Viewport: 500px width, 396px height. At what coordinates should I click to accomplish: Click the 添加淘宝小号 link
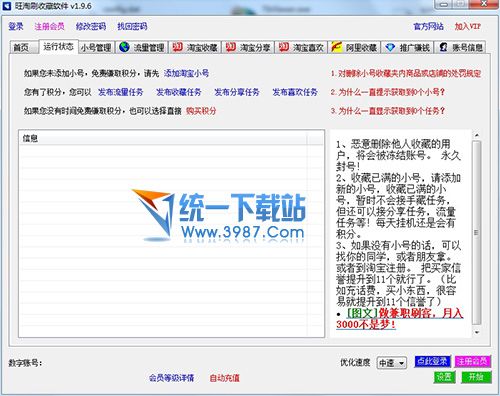(x=186, y=73)
